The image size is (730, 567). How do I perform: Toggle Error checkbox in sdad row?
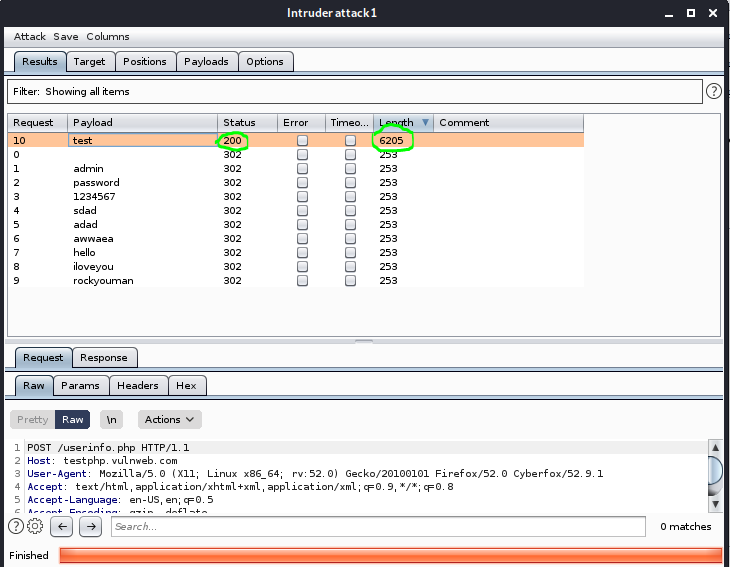(x=302, y=210)
